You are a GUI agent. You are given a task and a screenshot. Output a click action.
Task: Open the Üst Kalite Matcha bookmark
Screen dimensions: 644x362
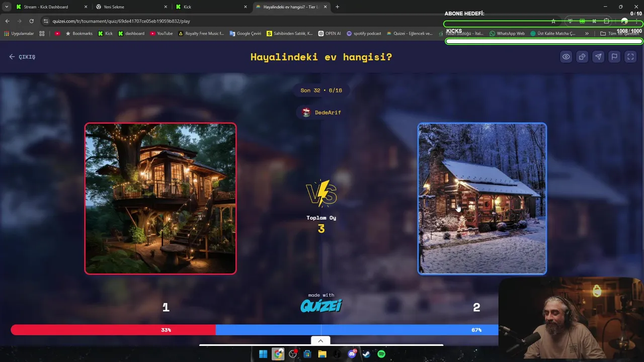(553, 34)
